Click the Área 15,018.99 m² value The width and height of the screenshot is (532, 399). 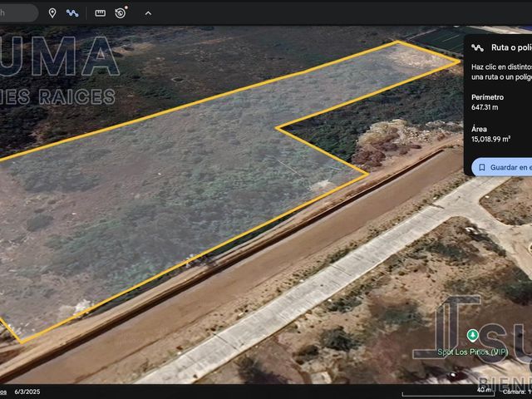click(490, 139)
